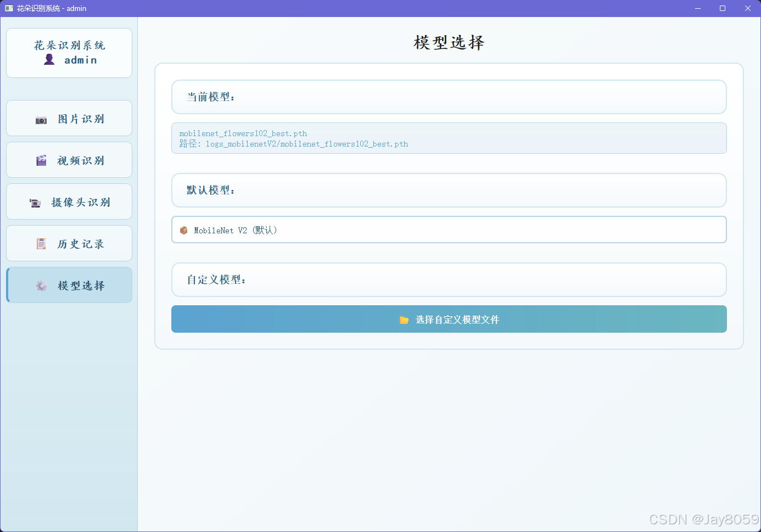This screenshot has width=761, height=532.
Task: Click the mobilenet_flowers102_best.pth filename
Action: (x=243, y=133)
